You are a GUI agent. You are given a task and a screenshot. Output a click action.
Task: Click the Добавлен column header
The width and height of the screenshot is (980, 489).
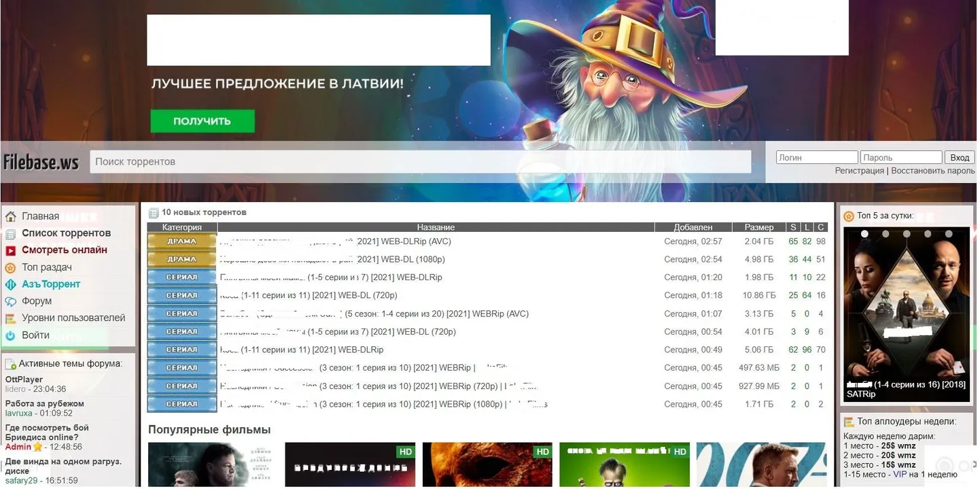[x=693, y=227]
